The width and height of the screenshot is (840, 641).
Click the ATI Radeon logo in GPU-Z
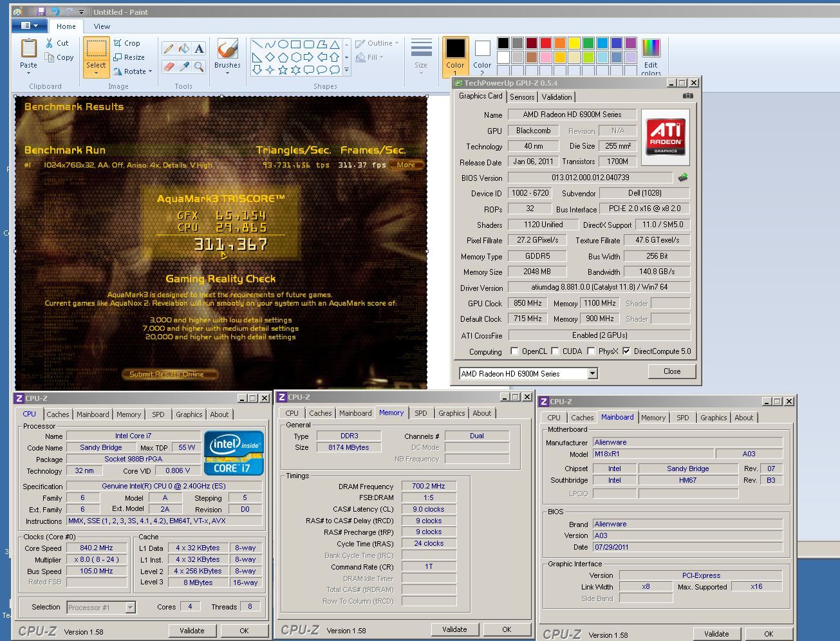pos(666,136)
